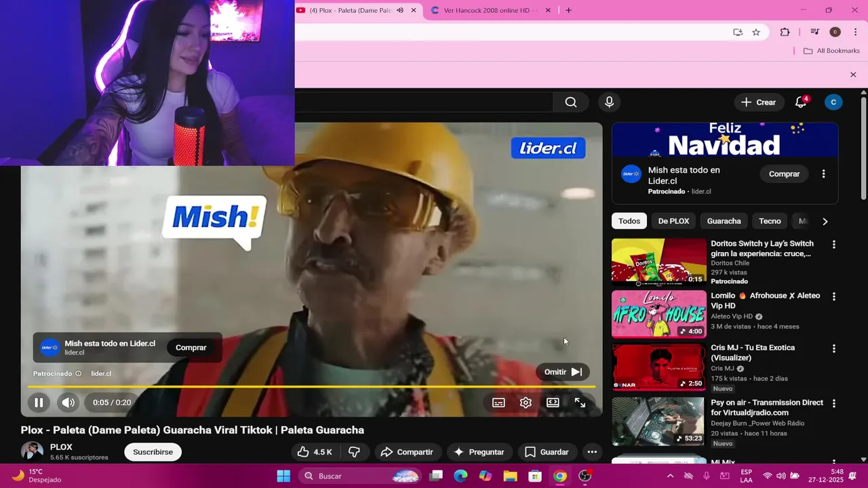Open File Explorer from the taskbar
The height and width of the screenshot is (488, 868).
coord(510,476)
